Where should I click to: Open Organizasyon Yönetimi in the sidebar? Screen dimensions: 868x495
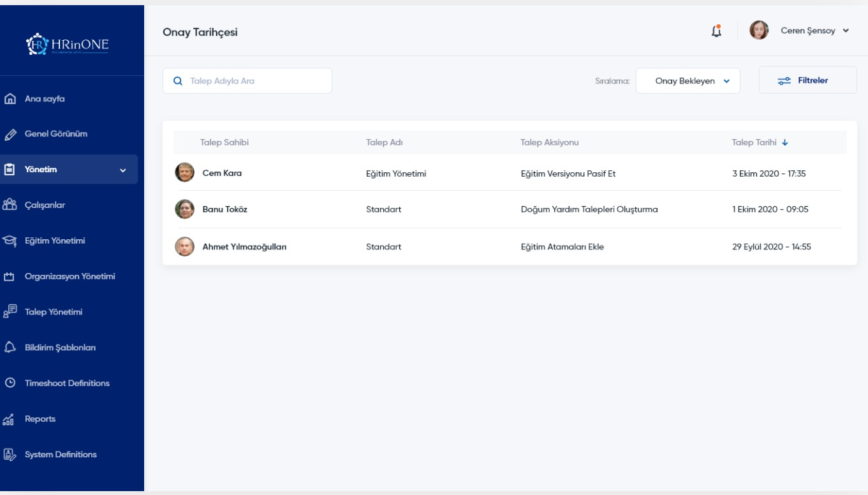tap(70, 277)
